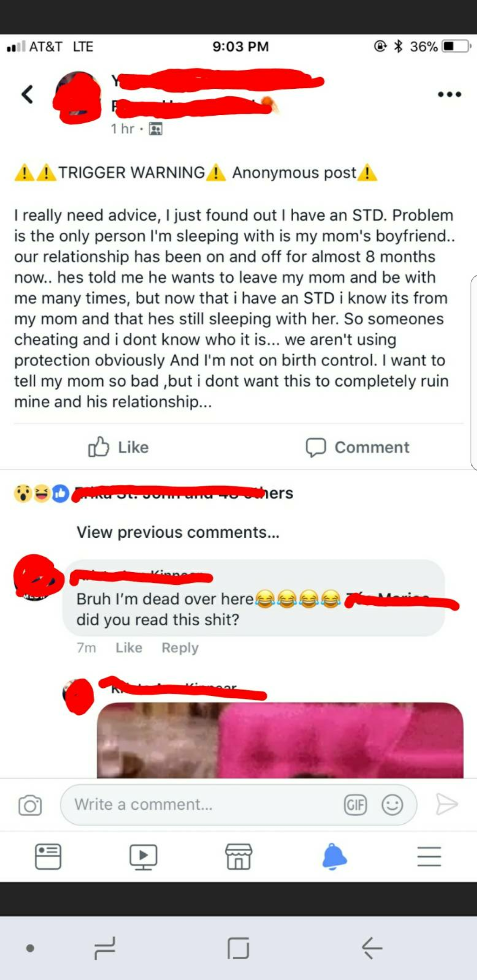Open the Marketplace storefront tab
The image size is (477, 980).
239,856
